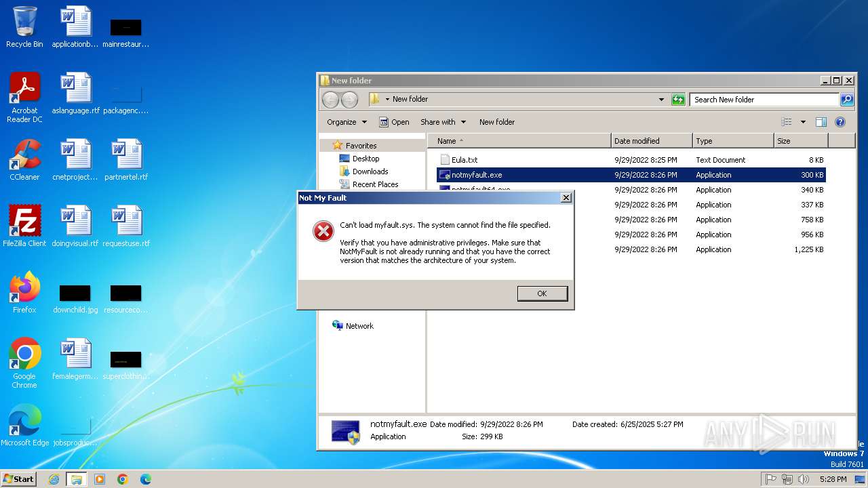
Task: Select the doingvisual.rtf document icon
Action: pos(75,226)
